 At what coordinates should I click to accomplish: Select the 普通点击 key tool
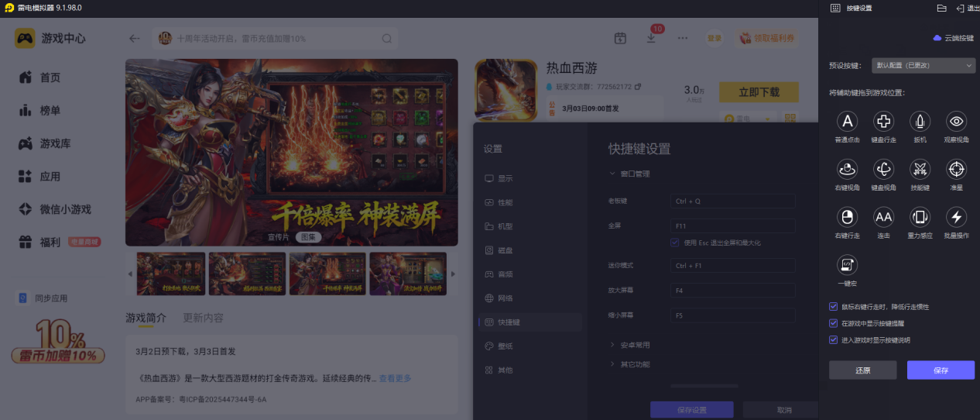(x=848, y=121)
